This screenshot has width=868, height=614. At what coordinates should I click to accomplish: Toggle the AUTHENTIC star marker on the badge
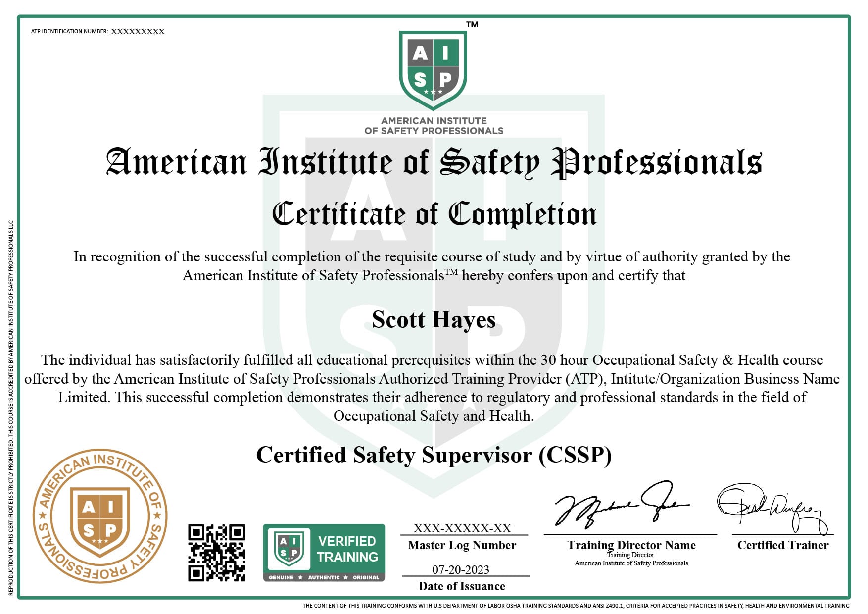324,577
